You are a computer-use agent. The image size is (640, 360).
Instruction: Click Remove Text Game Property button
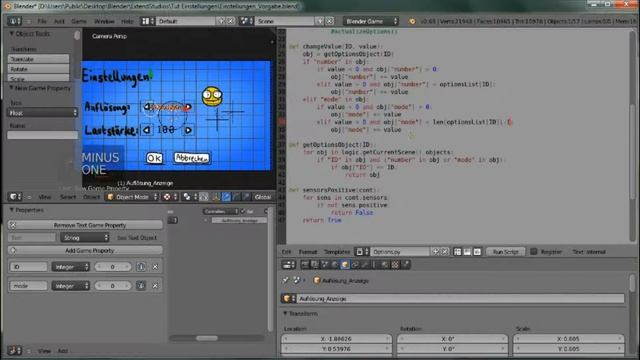[85, 225]
